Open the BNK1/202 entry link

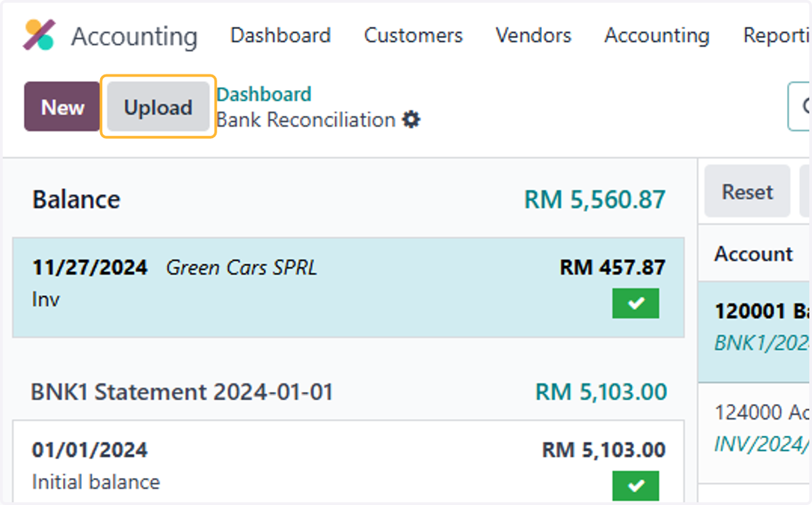click(x=762, y=343)
